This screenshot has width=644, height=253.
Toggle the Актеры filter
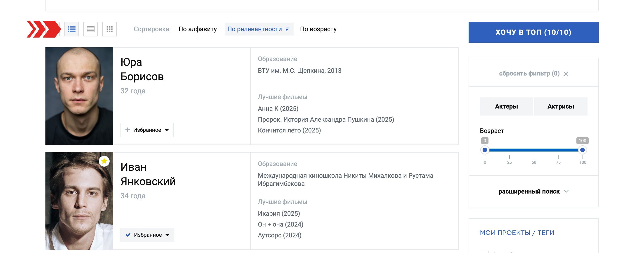pyautogui.click(x=506, y=106)
